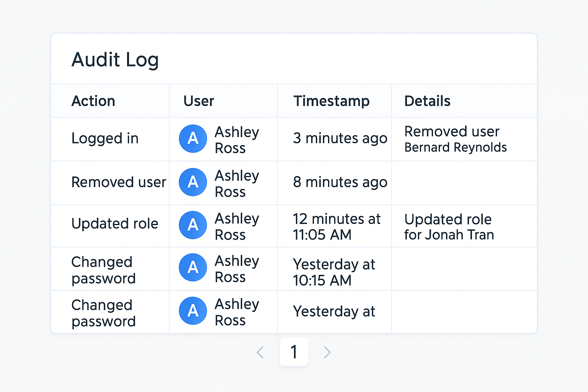
Task: Click the avatar in the Removed user row
Action: 193,183
